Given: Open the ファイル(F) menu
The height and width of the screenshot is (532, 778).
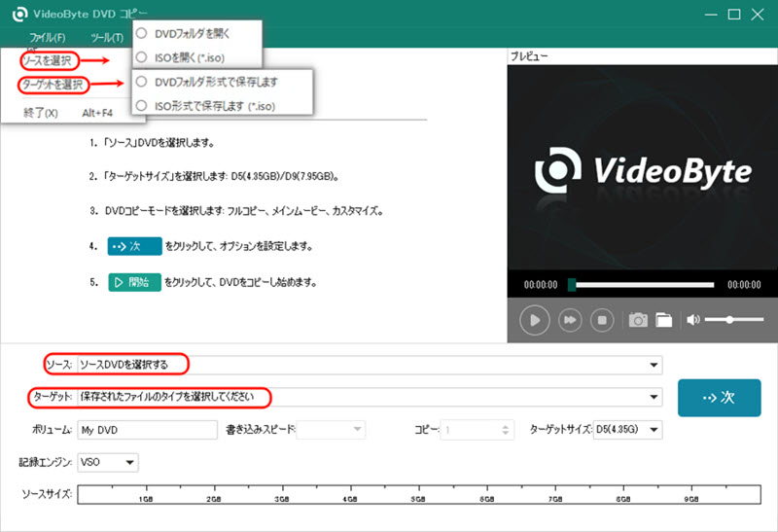Looking at the screenshot, I should [x=47, y=38].
